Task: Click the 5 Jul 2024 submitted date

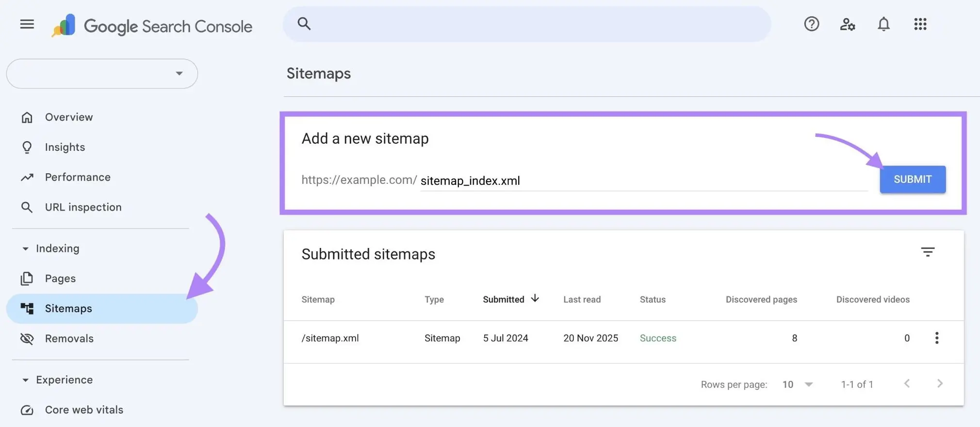Action: coord(506,338)
